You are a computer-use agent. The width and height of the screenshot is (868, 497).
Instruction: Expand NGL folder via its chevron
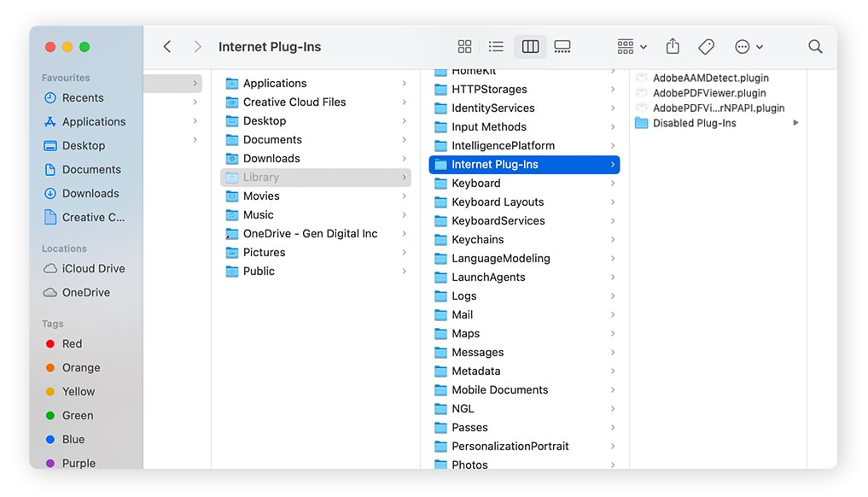coord(613,409)
